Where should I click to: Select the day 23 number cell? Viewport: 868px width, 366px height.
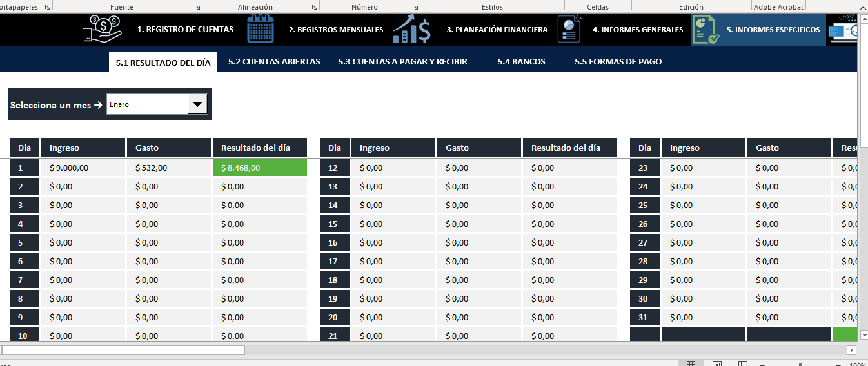(x=645, y=168)
